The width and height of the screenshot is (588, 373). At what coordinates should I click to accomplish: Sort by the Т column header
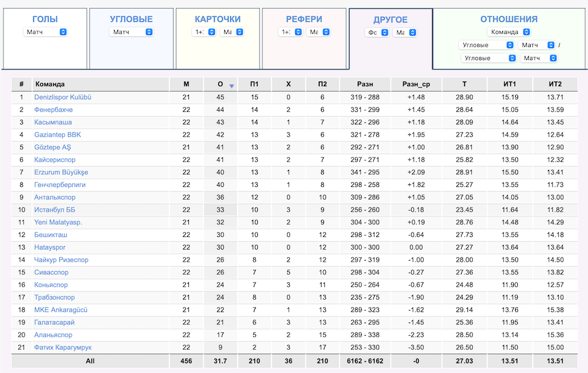[x=464, y=84]
